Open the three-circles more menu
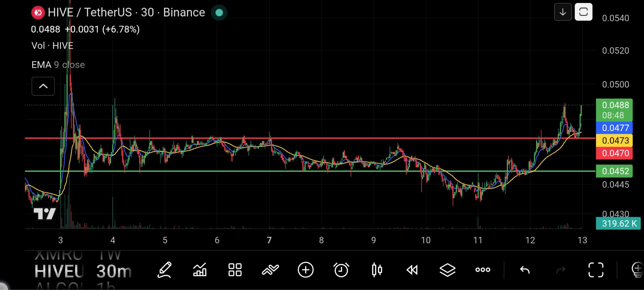The height and width of the screenshot is (290, 644). [x=483, y=270]
